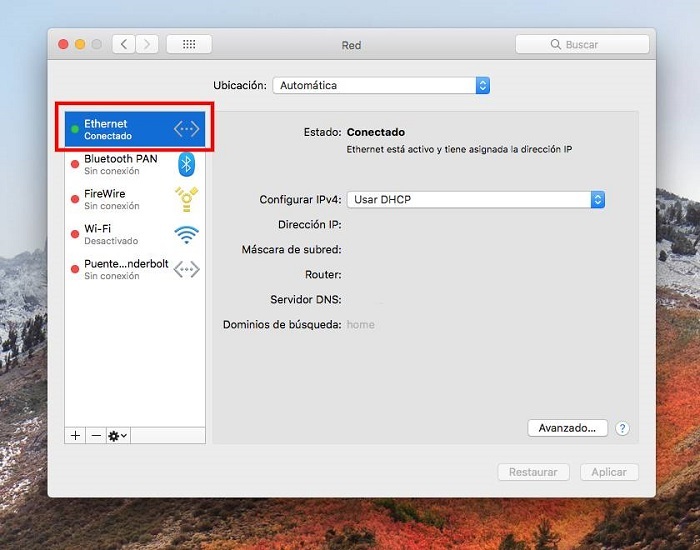
Task: Click the FireWire connection icon
Action: point(186,199)
